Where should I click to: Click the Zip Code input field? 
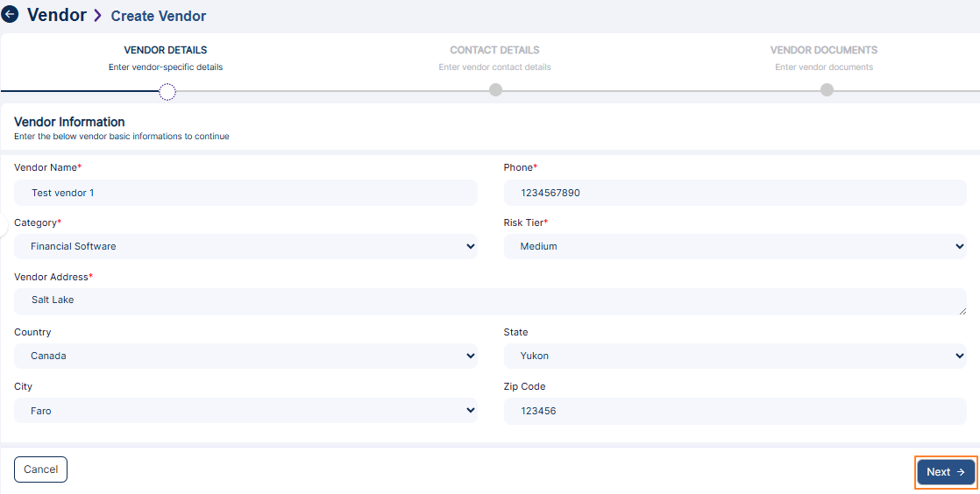(x=735, y=411)
